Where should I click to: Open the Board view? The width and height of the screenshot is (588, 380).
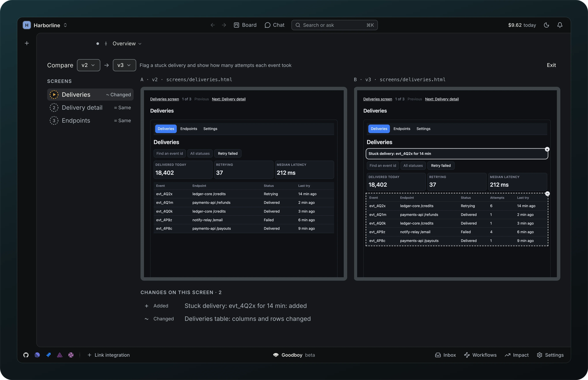click(245, 25)
